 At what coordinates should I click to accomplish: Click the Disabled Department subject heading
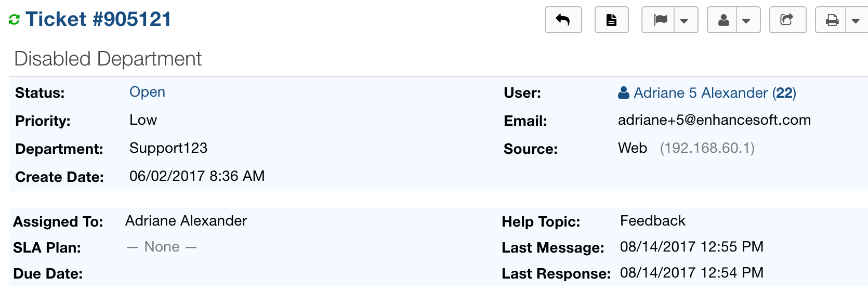(x=108, y=59)
